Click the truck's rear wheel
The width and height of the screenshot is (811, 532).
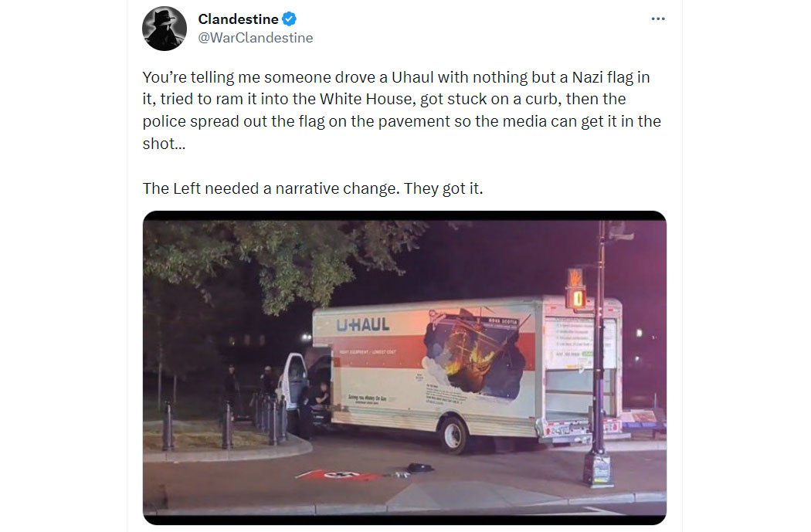(454, 435)
